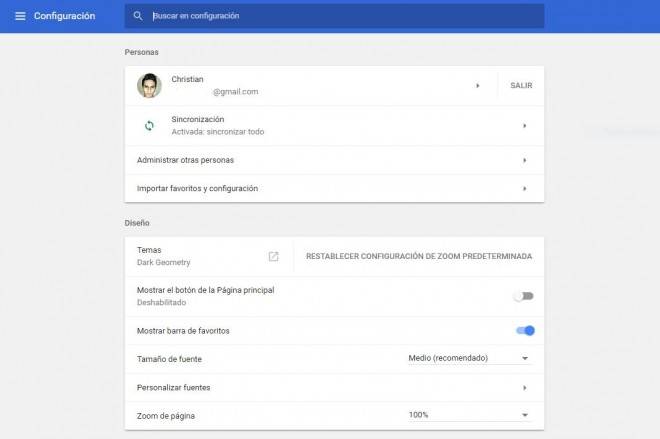The width and height of the screenshot is (660, 439).
Task: Expand the Christian account arrow
Action: click(477, 85)
